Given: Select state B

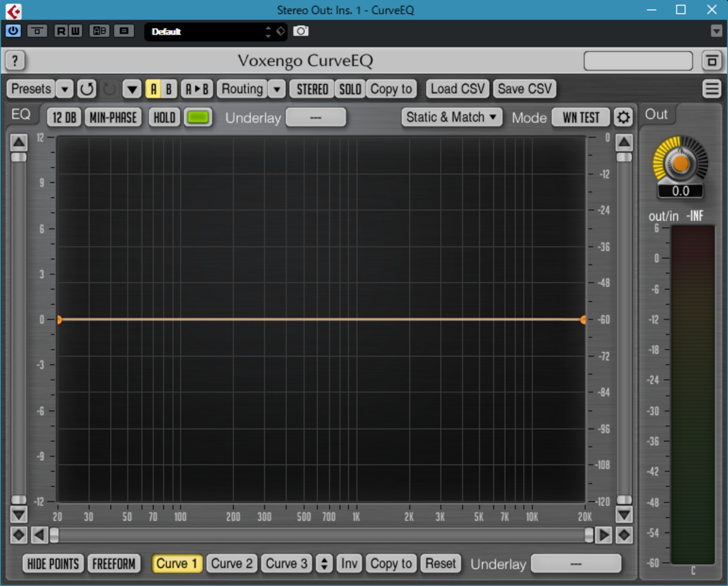Looking at the screenshot, I should click(169, 89).
